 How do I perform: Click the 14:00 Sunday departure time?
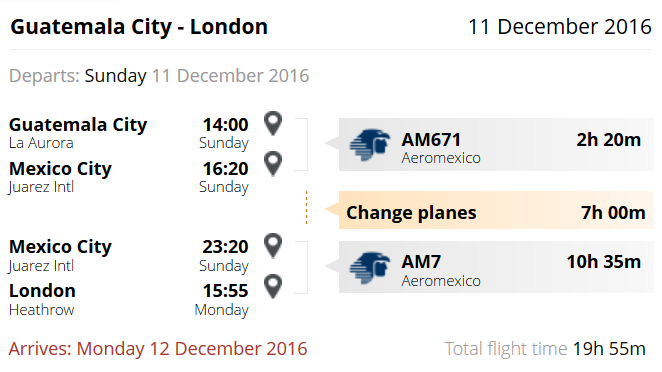[224, 133]
